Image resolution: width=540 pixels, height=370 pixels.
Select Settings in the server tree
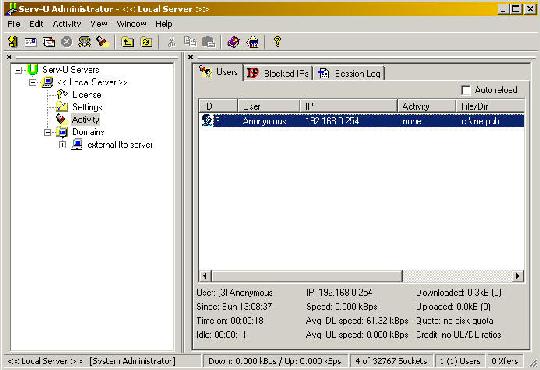click(x=87, y=107)
